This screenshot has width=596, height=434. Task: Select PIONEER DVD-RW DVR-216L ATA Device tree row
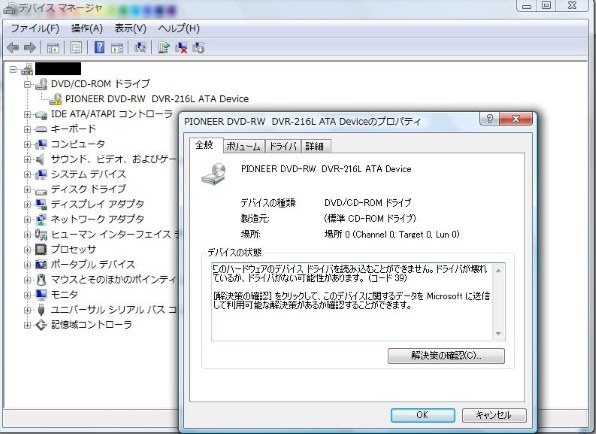[x=157, y=99]
